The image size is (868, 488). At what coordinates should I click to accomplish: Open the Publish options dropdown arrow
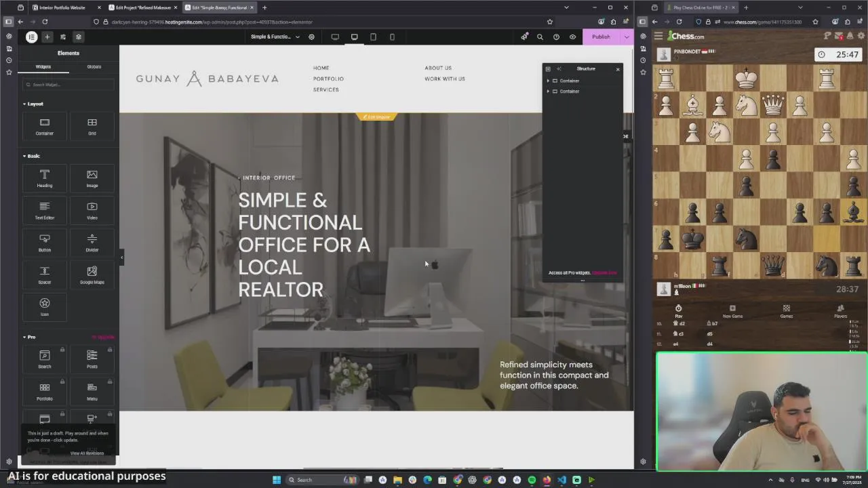(x=626, y=37)
